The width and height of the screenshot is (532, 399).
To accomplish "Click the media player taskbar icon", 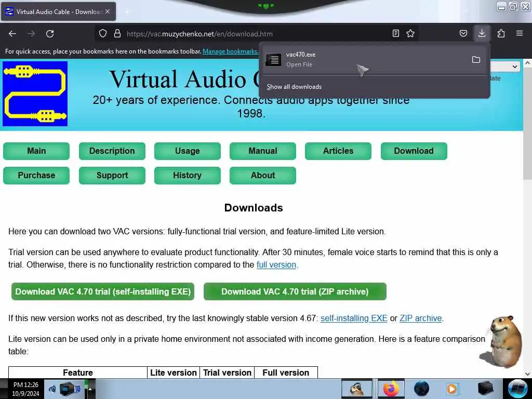I will 453,389.
